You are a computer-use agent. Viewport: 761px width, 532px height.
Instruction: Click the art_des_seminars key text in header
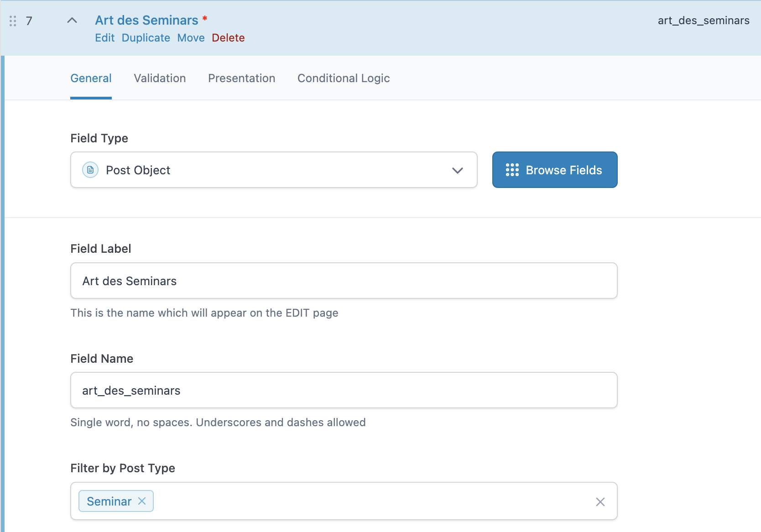tap(704, 21)
